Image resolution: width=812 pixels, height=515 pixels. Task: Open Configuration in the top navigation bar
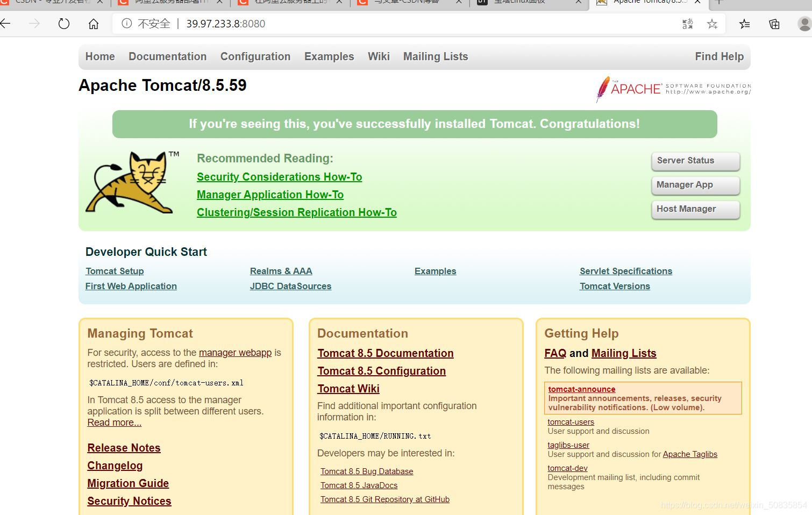click(255, 56)
